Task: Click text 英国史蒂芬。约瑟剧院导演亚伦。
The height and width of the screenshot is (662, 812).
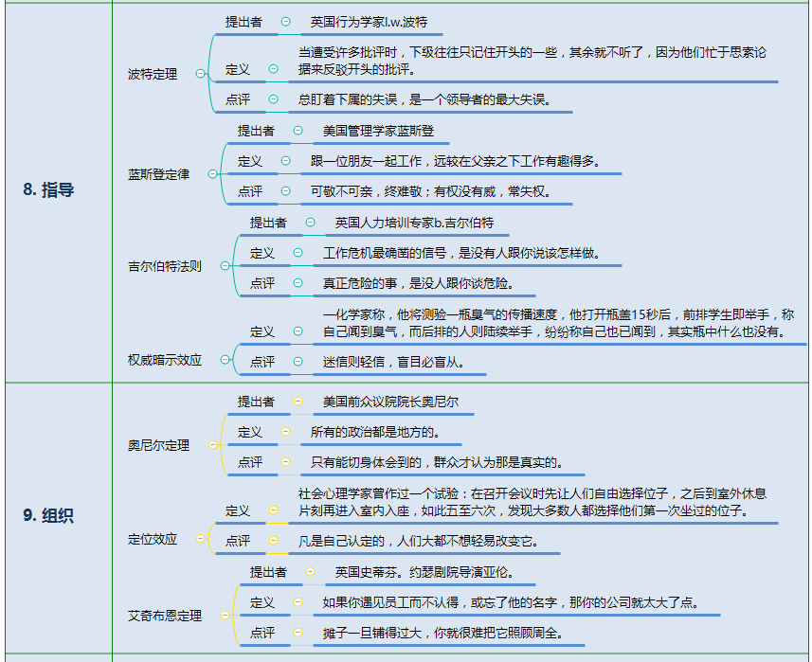Action: click(424, 572)
